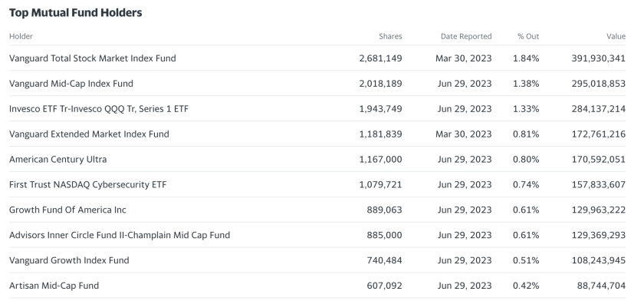Select Vanguard Mid-Cap Index Fund holder
Screen dimensions: 644x301
pyautogui.click(x=71, y=84)
